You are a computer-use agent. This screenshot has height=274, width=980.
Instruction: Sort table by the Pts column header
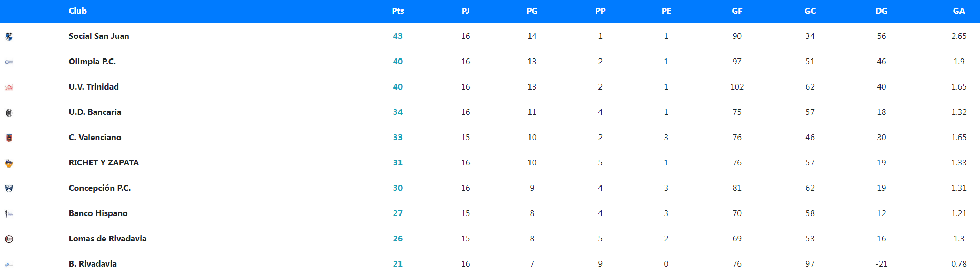[398, 11]
